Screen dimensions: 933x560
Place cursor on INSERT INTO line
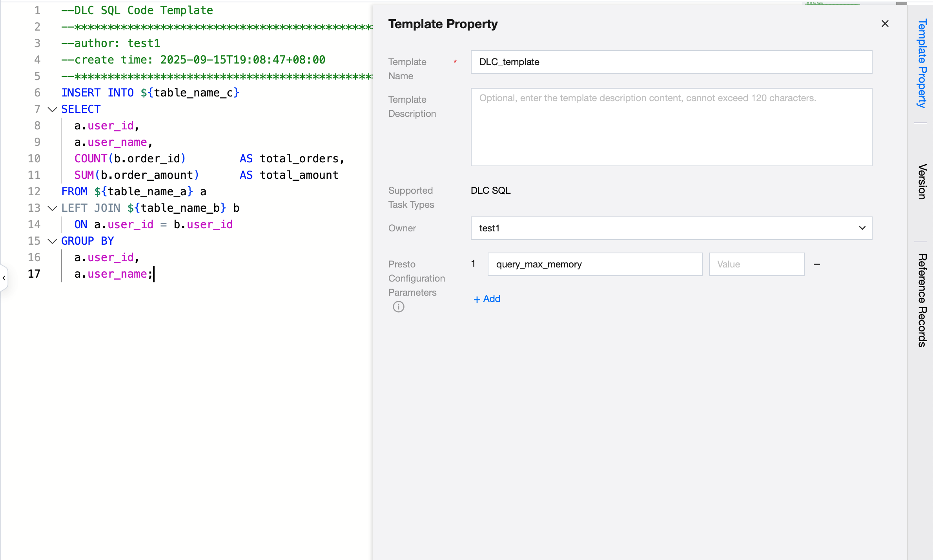tap(150, 93)
